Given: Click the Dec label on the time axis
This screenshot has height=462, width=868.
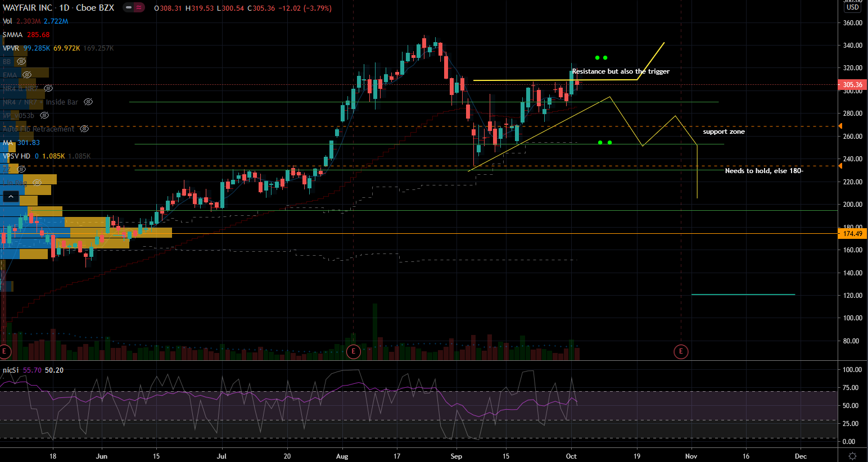Looking at the screenshot, I should click(801, 456).
